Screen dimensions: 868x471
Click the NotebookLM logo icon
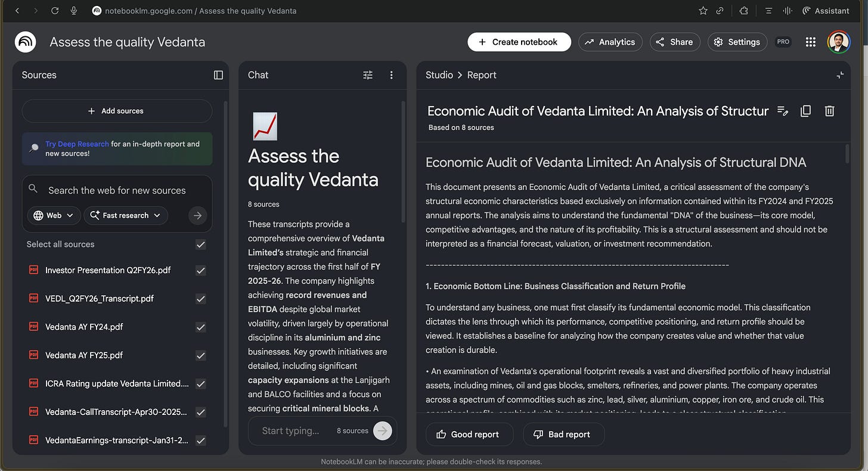tap(26, 42)
